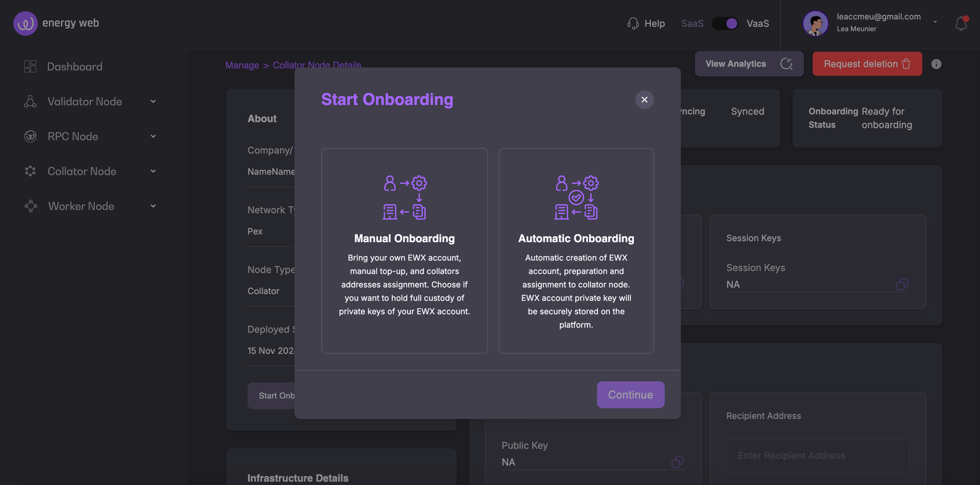980x485 pixels.
Task: Copy the Public Key value
Action: pos(677,462)
